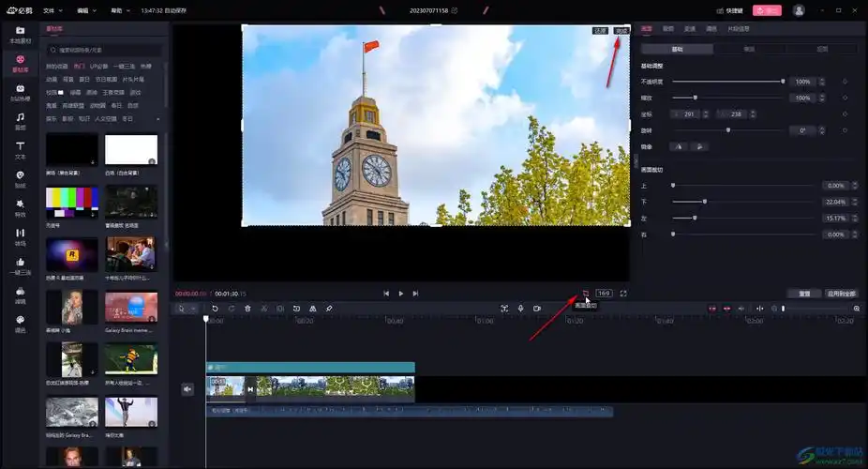Expand the material category tag list arrow

click(157, 119)
